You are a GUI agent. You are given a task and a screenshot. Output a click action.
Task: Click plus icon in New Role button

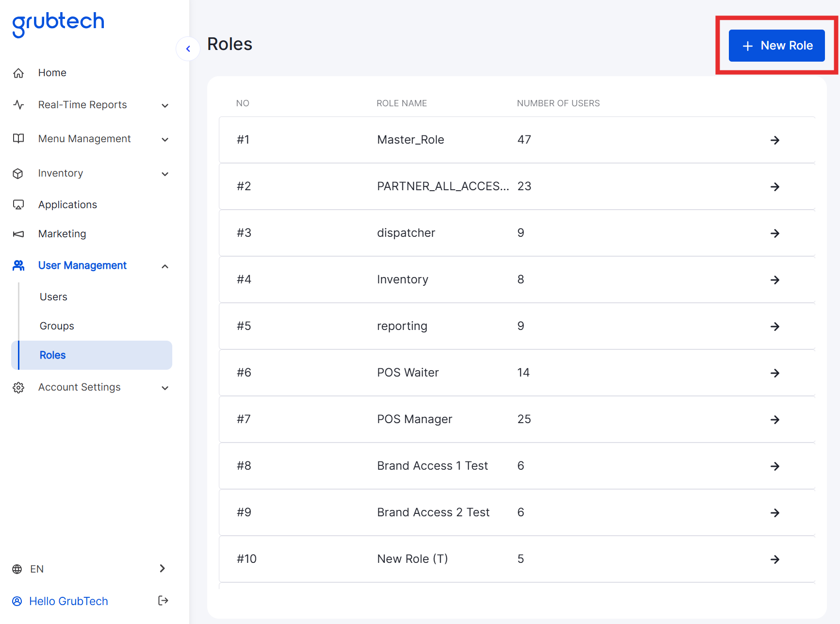(748, 46)
